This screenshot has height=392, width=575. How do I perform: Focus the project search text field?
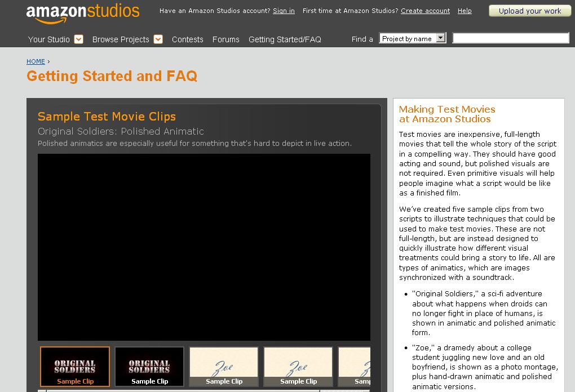[511, 38]
